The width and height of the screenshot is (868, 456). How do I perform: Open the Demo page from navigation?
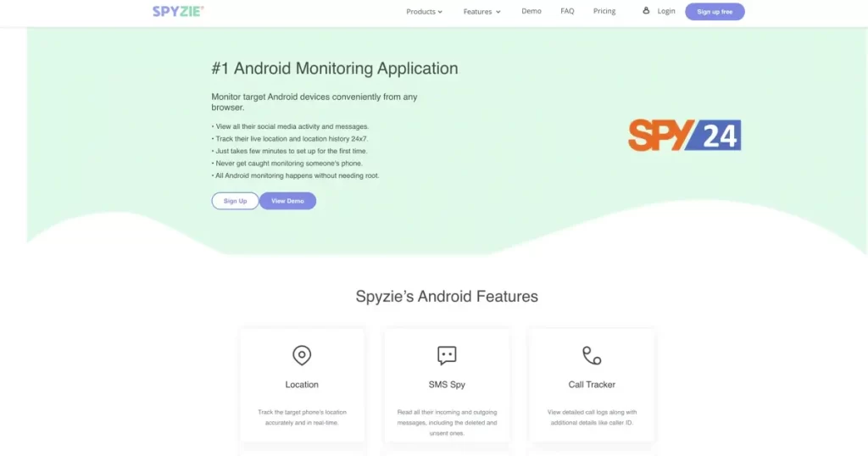pyautogui.click(x=531, y=11)
